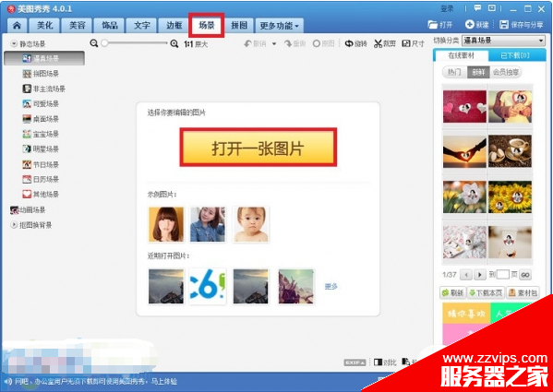Switch to the 美化 tab
This screenshot has width=553, height=392.
coord(44,26)
